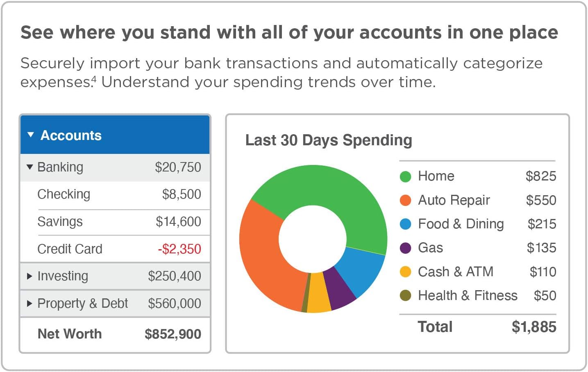Viewport: 588px width, 372px height.
Task: Click the blue Food & Dining segment
Action: (x=361, y=269)
